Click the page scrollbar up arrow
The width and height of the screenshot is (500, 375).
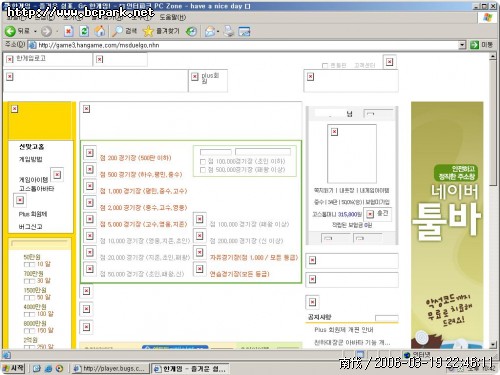pyautogui.click(x=493, y=57)
